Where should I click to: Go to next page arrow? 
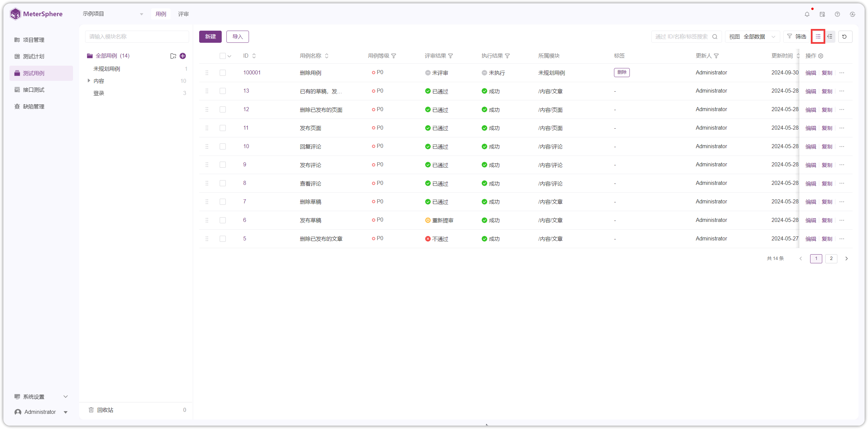[x=846, y=259]
